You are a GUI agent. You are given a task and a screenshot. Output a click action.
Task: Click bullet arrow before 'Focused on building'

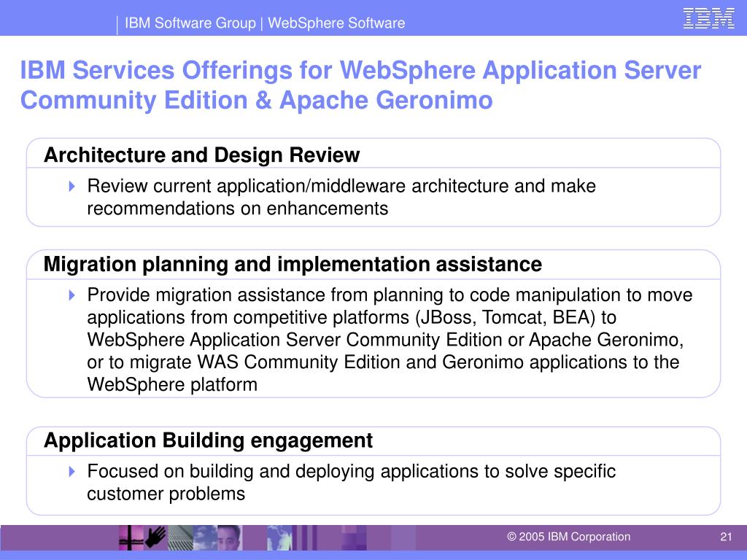pyautogui.click(x=72, y=472)
